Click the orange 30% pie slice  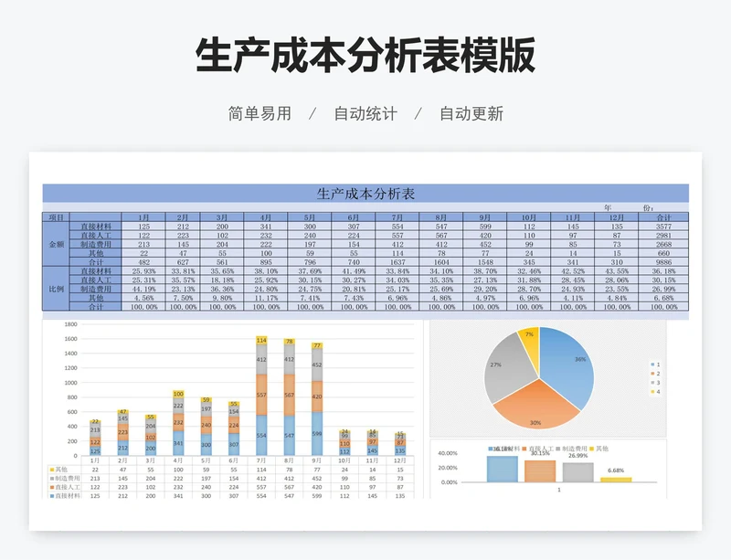536,407
